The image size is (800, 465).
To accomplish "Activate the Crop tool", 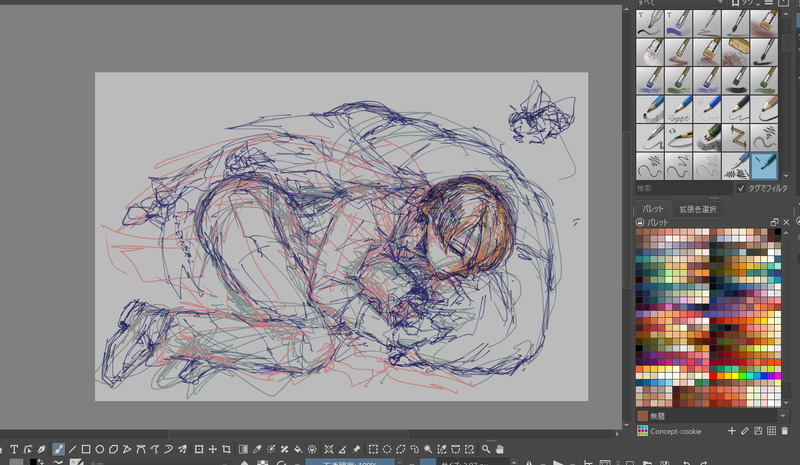I will [x=227, y=449].
